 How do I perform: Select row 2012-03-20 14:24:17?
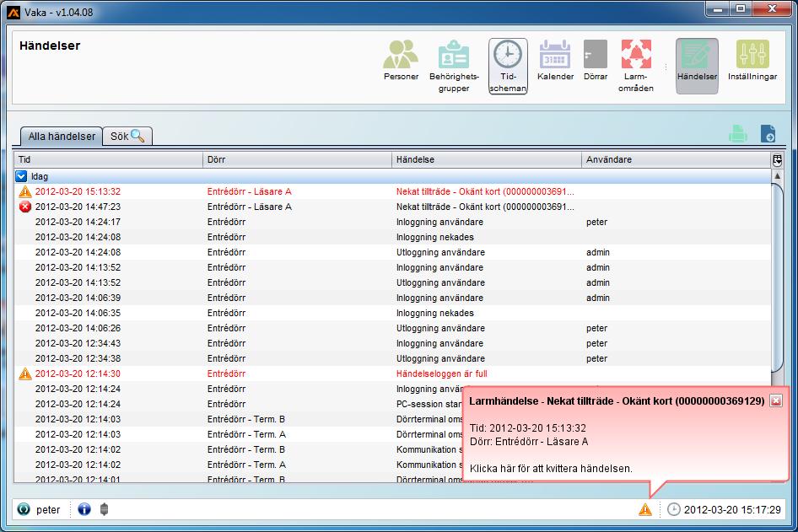pos(392,222)
